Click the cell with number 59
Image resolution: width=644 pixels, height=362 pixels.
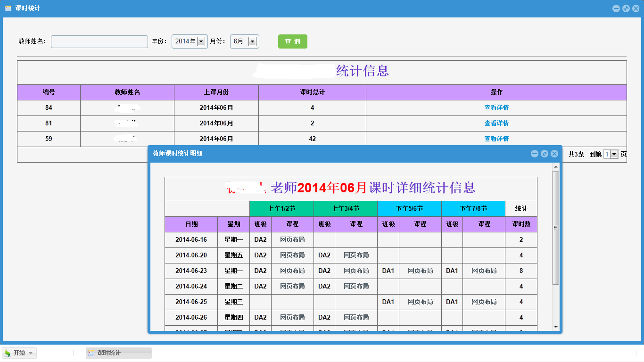coord(49,139)
